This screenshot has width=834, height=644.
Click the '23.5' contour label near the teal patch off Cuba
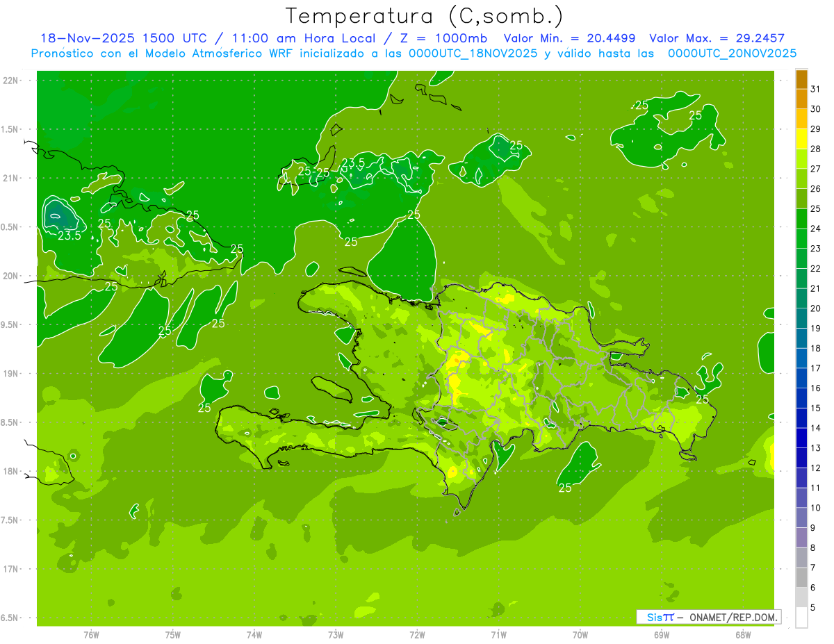[69, 236]
